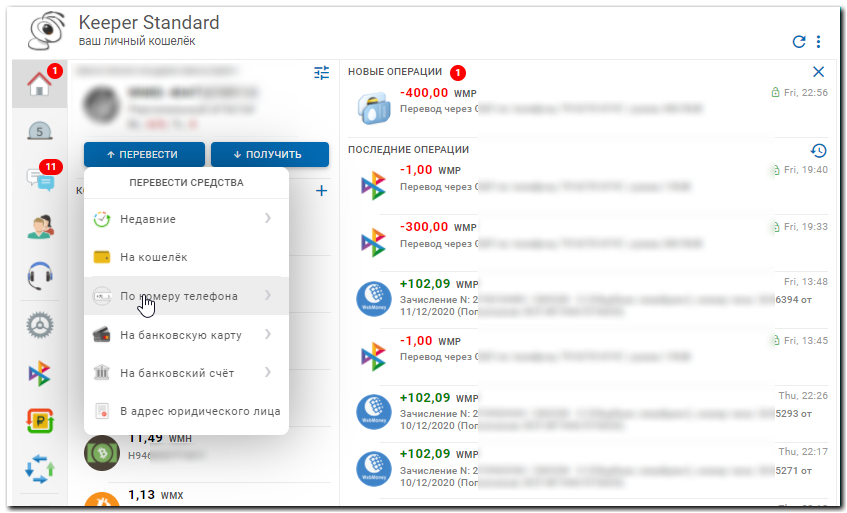
Task: Click the refresh icon in header
Action: coord(798,42)
